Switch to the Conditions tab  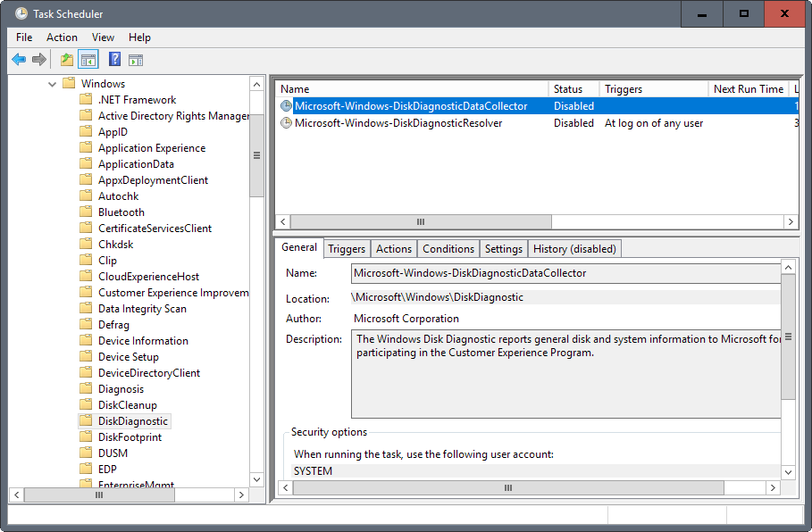(448, 249)
